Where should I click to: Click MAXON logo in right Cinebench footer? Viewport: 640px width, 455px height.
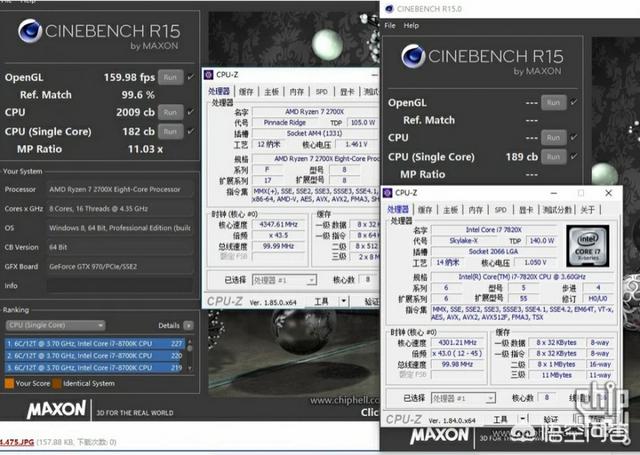coord(439,435)
